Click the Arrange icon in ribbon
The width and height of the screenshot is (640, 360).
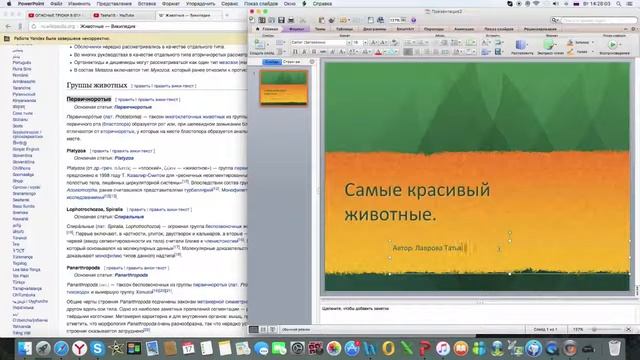click(x=521, y=45)
